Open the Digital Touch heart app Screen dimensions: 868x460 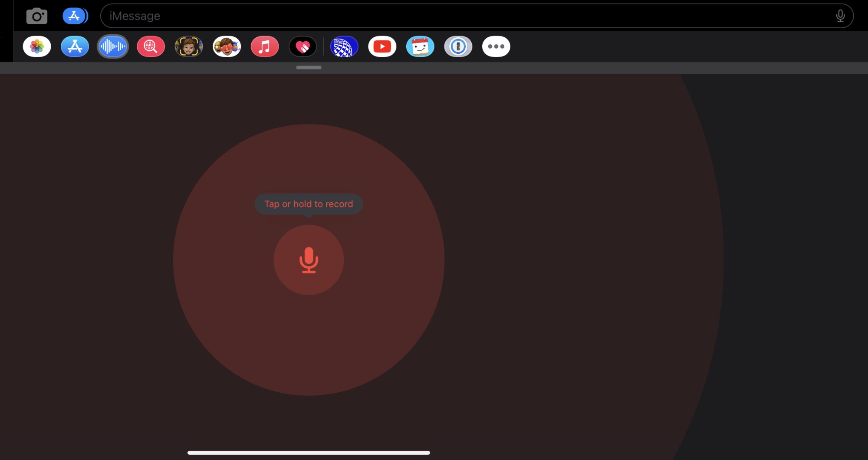[x=303, y=46]
